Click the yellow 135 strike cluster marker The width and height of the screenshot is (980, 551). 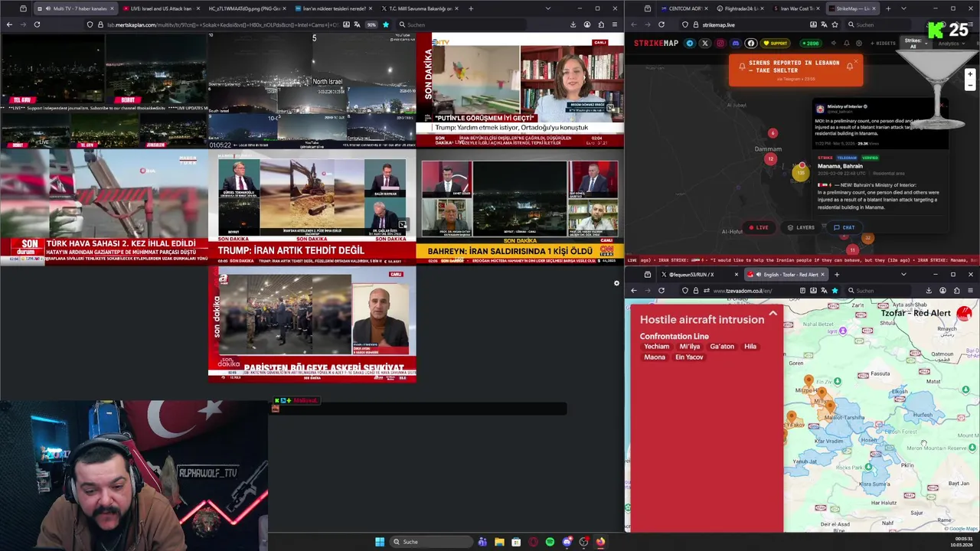[x=800, y=173]
